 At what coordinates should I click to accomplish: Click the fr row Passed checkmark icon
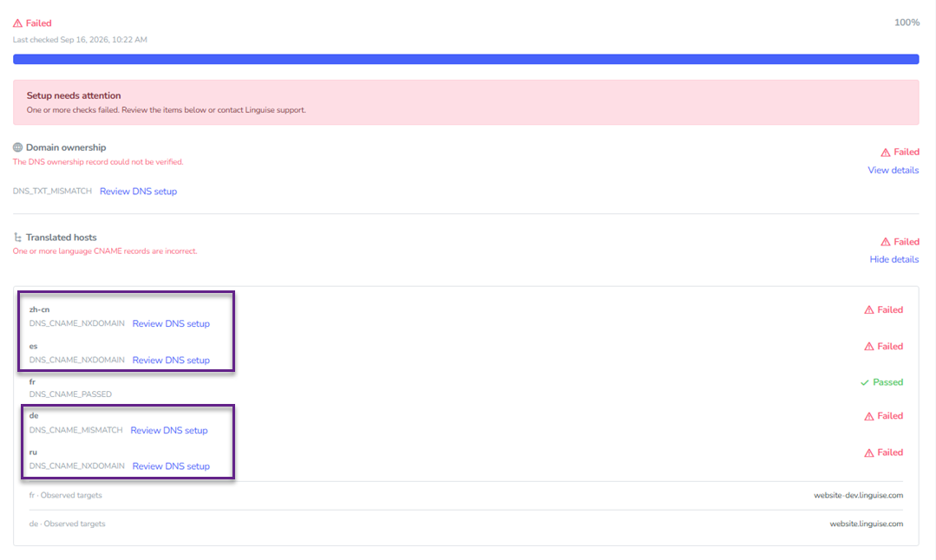point(864,382)
